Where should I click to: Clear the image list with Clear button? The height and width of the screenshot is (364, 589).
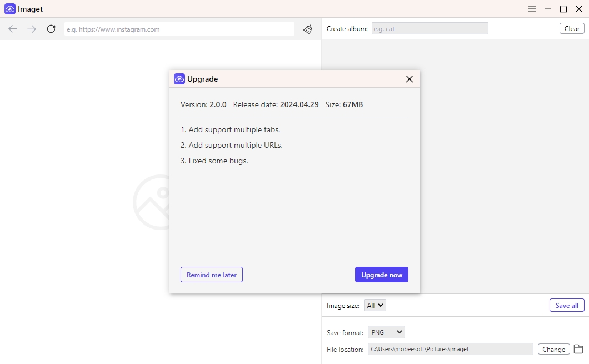tap(572, 28)
